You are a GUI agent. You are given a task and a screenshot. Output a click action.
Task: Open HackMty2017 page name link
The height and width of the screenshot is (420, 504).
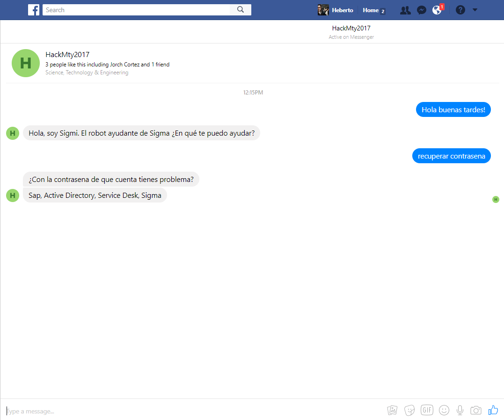pyautogui.click(x=67, y=55)
